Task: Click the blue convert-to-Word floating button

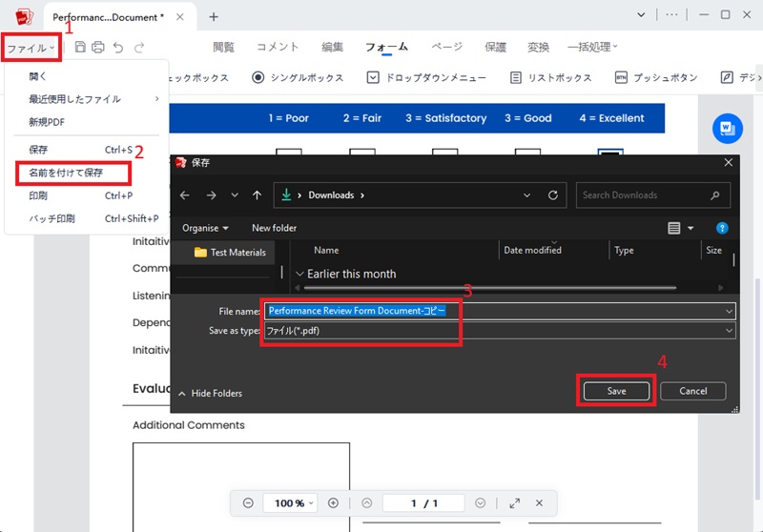Action: [728, 129]
